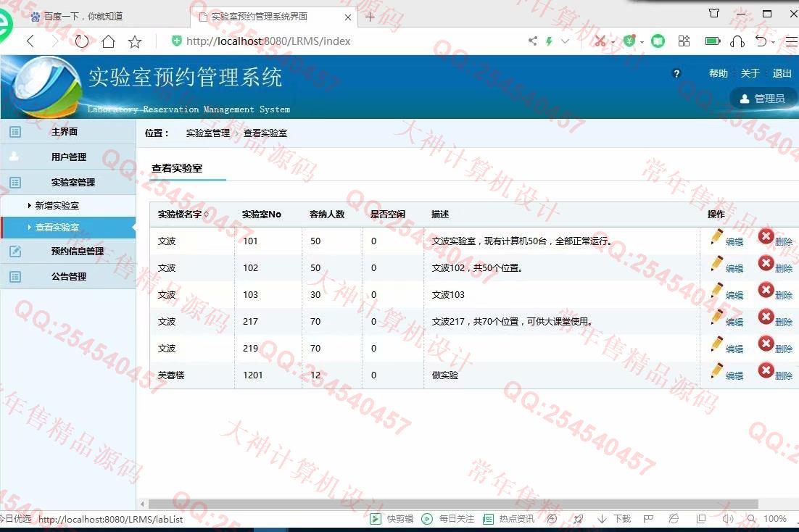Click the 下载 download arrow icon
The width and height of the screenshot is (799, 532).
(x=603, y=519)
